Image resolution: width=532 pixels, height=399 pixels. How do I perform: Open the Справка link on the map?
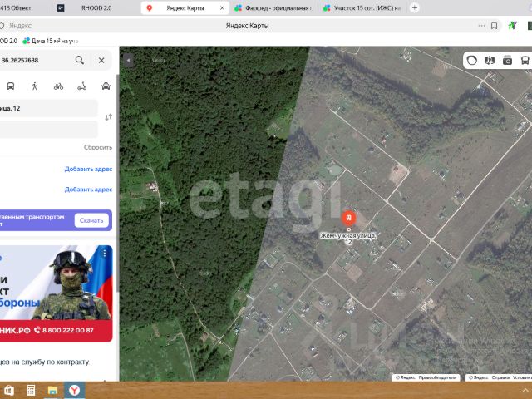pyautogui.click(x=500, y=377)
